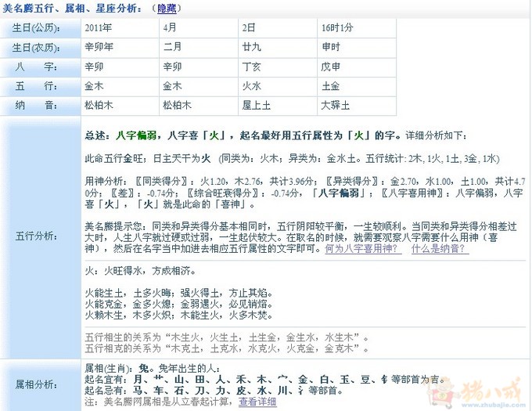Click the 生日(公历) row label

(36, 28)
